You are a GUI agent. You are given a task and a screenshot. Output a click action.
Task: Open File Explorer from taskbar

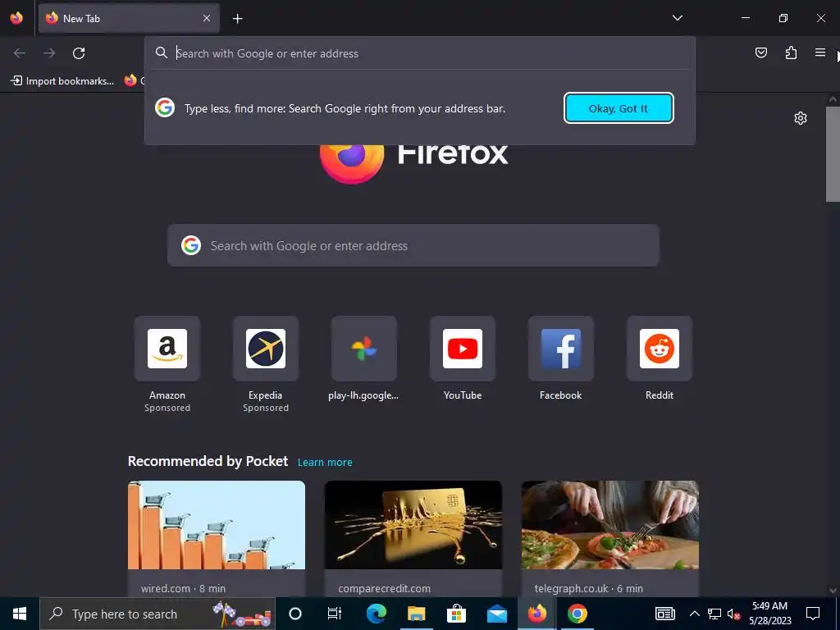[416, 614]
